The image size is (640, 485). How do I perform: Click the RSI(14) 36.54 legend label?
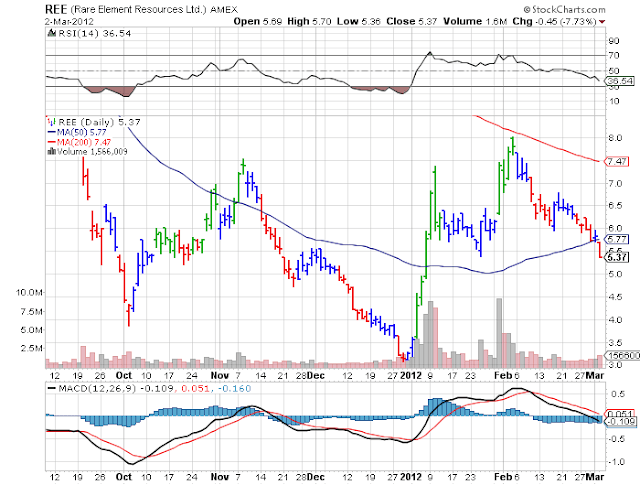click(94, 33)
